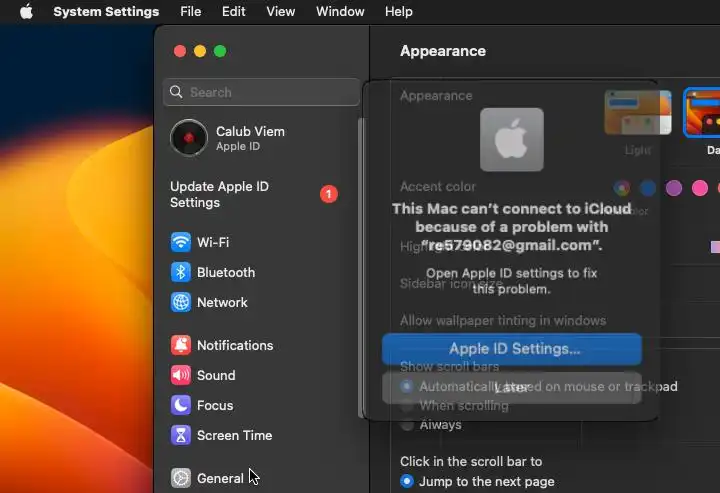Viewport: 720px width, 493px height.
Task: Click the red notification badge showing 1
Action: (329, 194)
